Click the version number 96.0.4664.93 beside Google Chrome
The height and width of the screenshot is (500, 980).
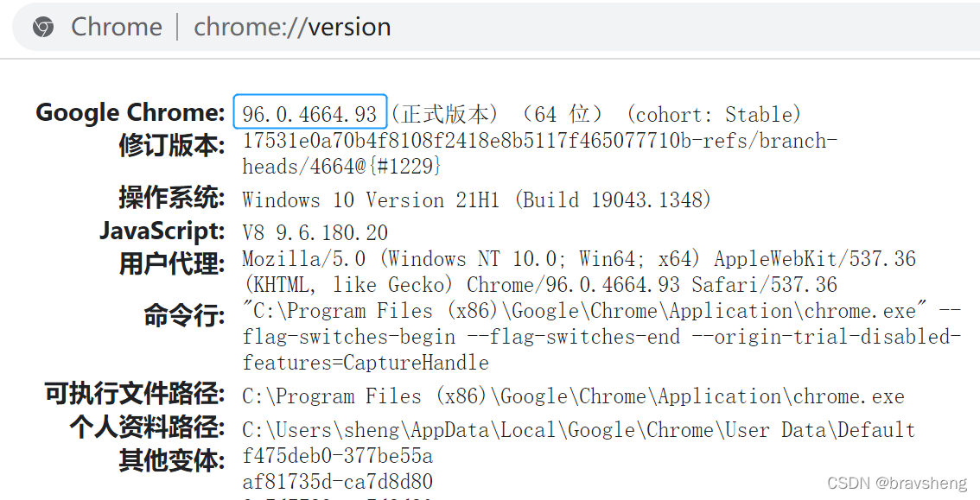(x=310, y=114)
